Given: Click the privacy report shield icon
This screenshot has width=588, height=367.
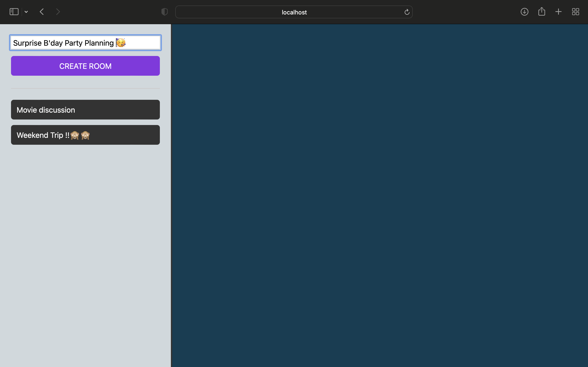Looking at the screenshot, I should click(164, 11).
